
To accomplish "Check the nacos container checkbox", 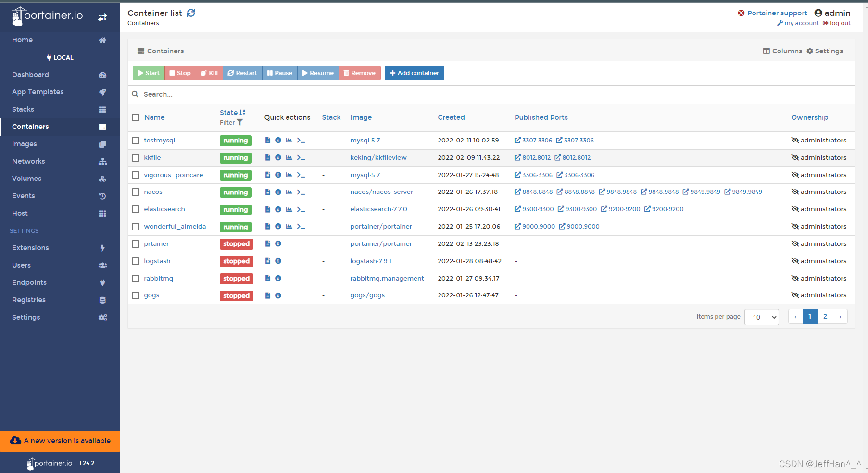I will click(136, 192).
